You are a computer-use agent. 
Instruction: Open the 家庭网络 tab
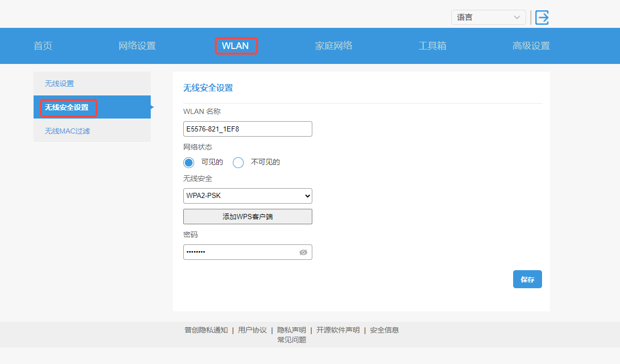[x=333, y=46]
